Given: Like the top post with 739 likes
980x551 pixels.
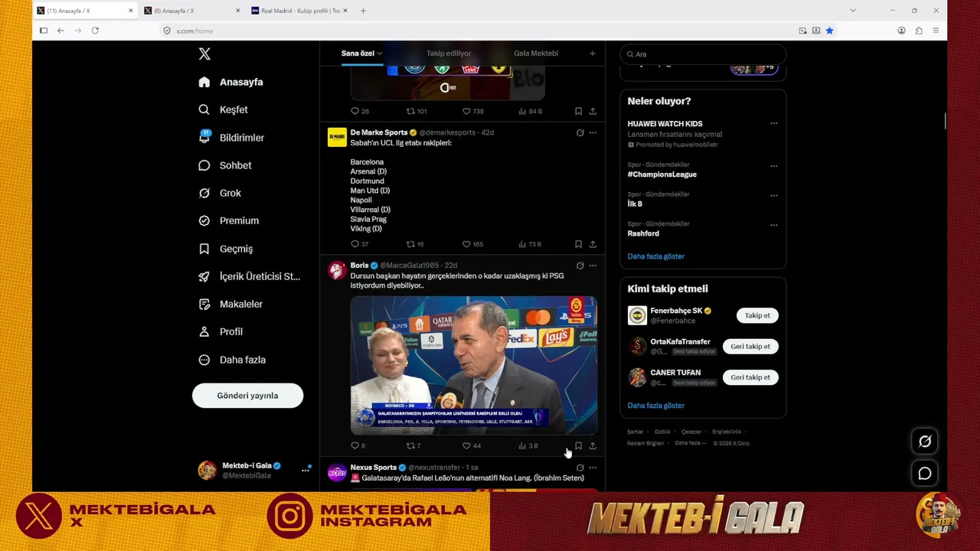Looking at the screenshot, I should point(472,111).
